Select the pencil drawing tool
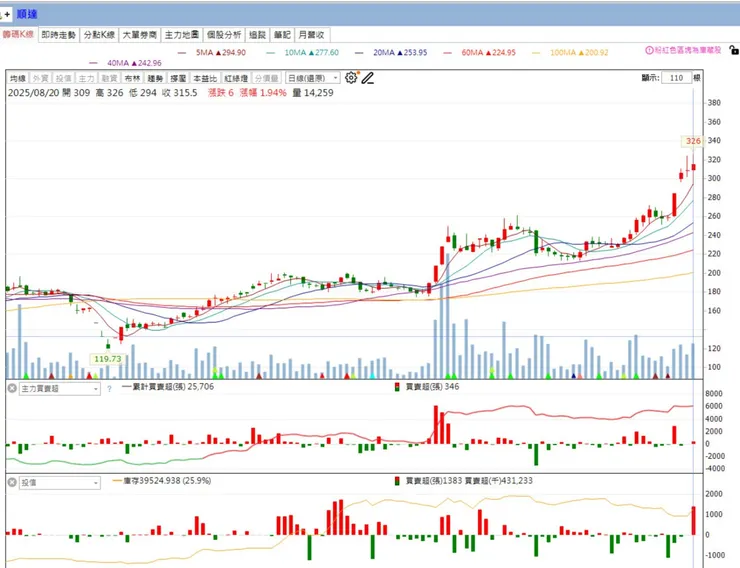The image size is (740, 568). [x=368, y=78]
